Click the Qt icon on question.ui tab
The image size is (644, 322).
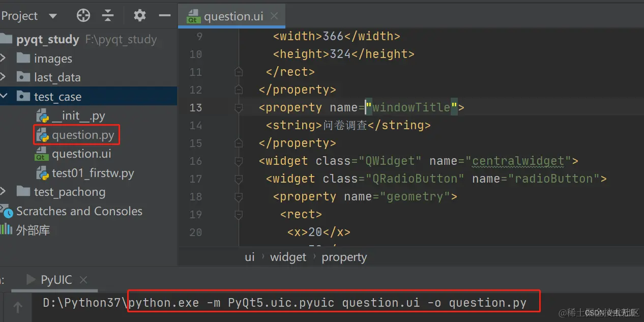click(193, 17)
